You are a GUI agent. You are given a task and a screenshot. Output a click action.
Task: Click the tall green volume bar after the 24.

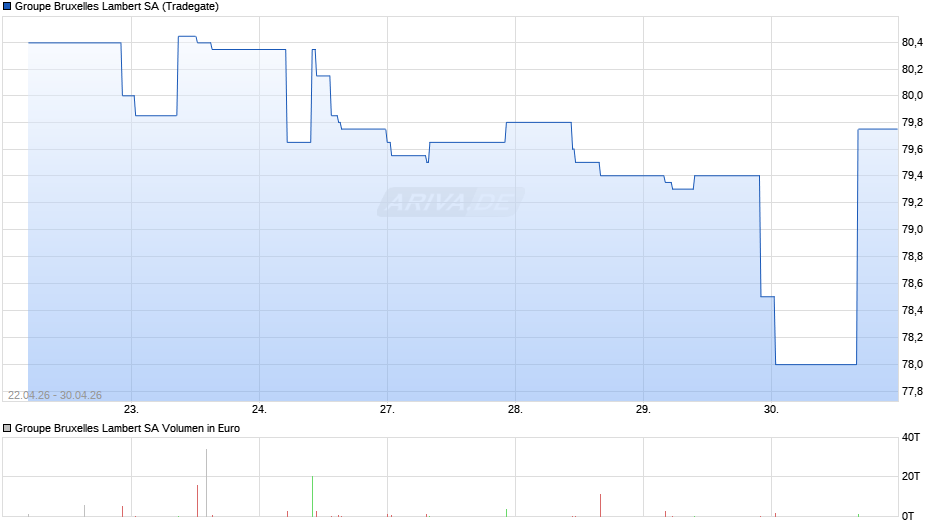coord(312,497)
